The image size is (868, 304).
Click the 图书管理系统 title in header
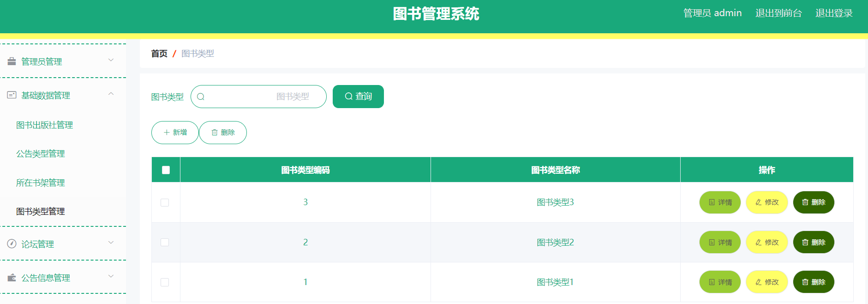(x=436, y=14)
